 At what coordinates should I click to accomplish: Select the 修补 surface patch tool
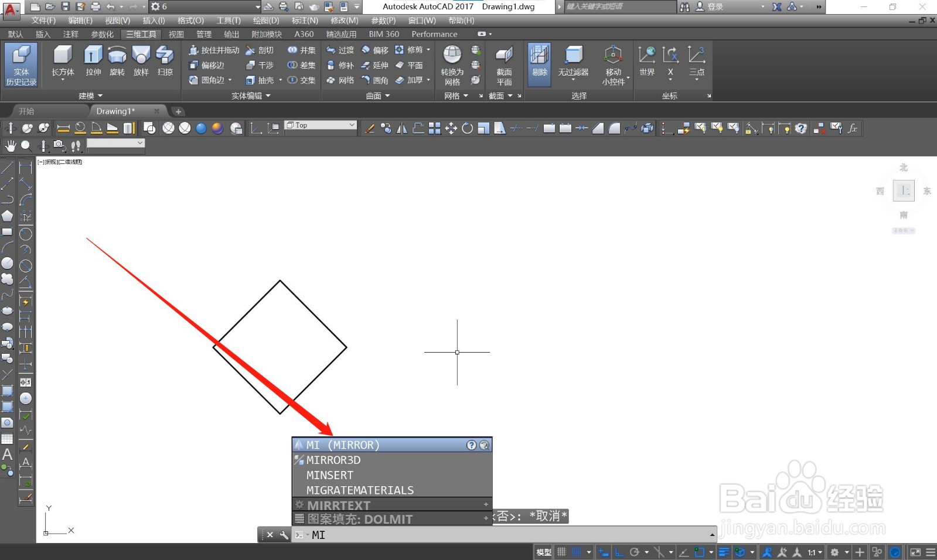[x=340, y=65]
